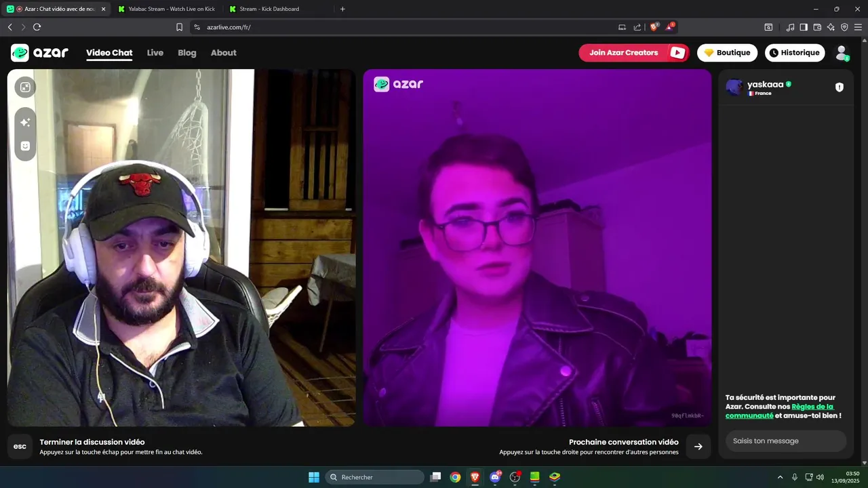Click the cast screen icon
Viewport: 868px width, 488px height.
[x=622, y=27]
